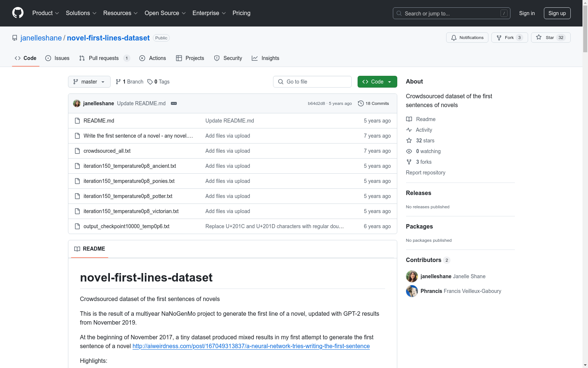Click file icon for output_checkpoint10000_temp0p6.txt

click(77, 226)
